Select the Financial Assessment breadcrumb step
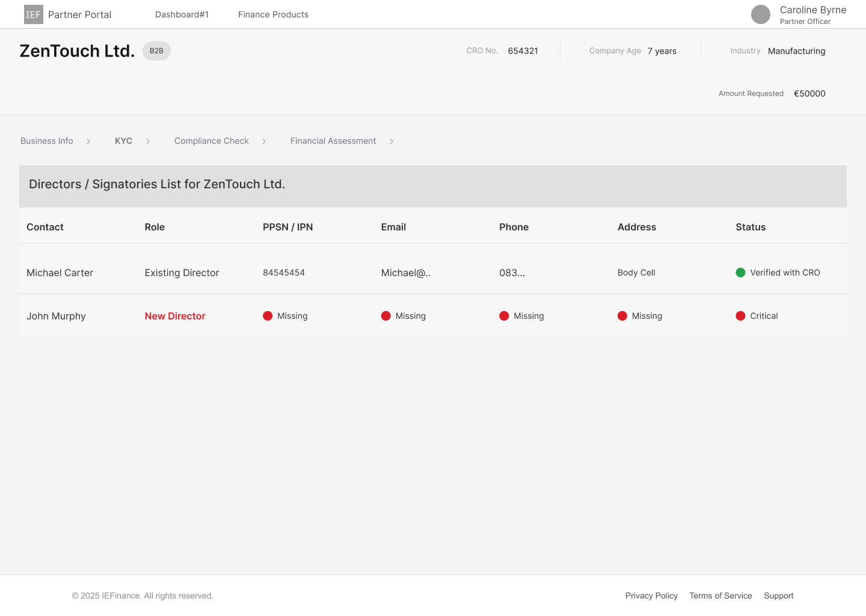 tap(333, 141)
